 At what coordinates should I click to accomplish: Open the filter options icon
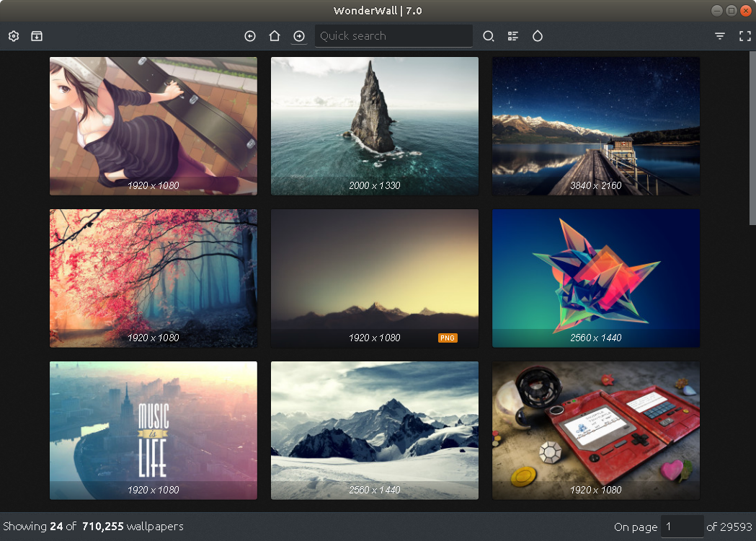coord(720,36)
